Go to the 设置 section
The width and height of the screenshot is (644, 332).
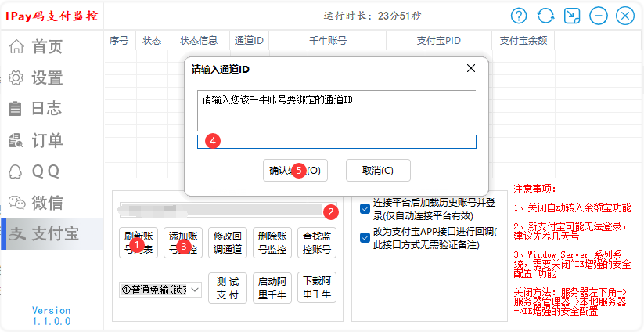(47, 78)
